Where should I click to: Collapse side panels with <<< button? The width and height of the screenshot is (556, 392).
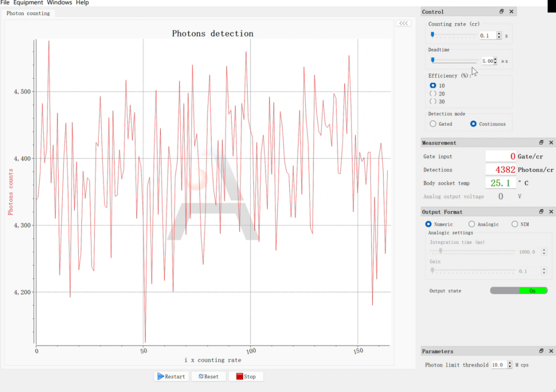[404, 23]
